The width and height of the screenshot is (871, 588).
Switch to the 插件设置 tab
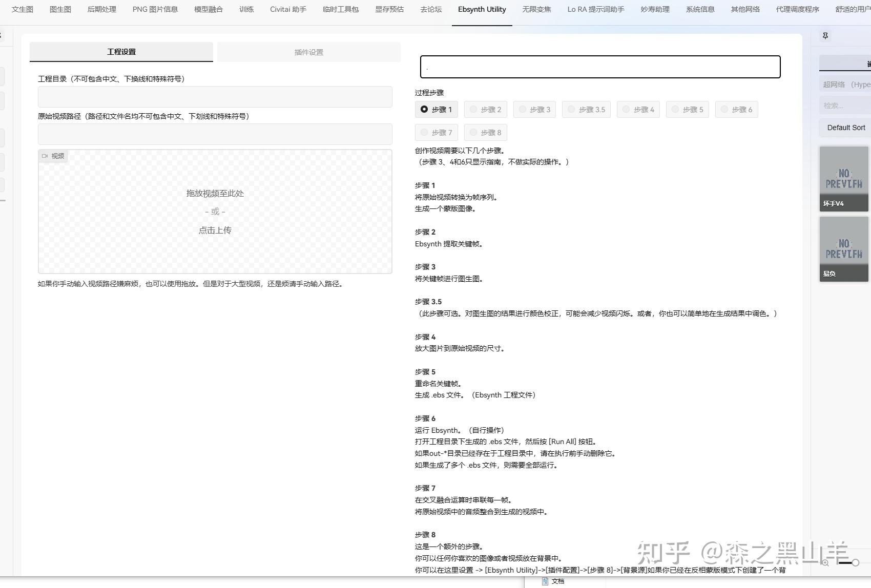[x=309, y=52]
